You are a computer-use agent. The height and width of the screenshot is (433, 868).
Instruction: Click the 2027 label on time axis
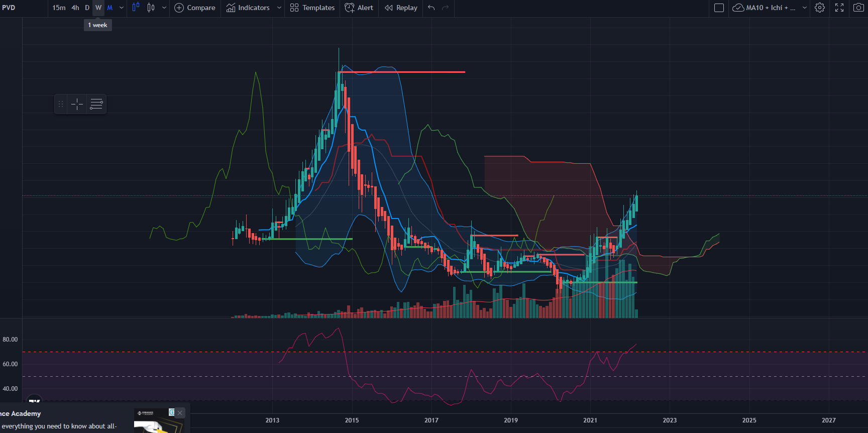pos(829,420)
